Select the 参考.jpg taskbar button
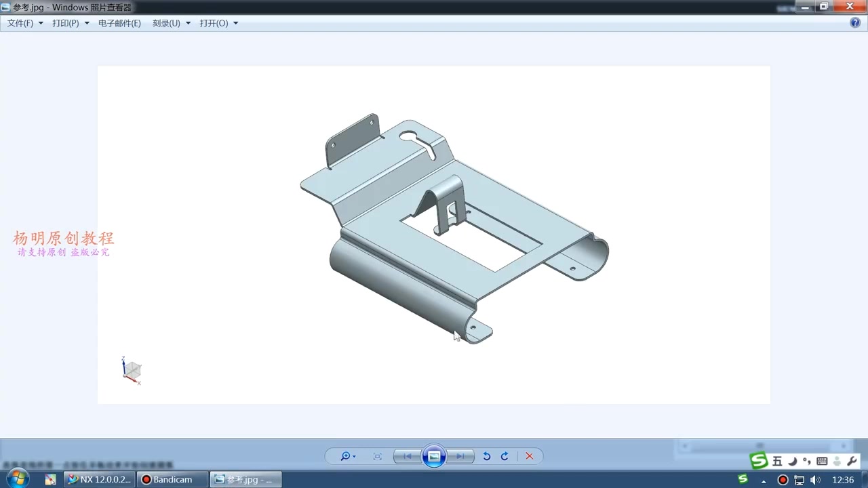 coord(245,479)
